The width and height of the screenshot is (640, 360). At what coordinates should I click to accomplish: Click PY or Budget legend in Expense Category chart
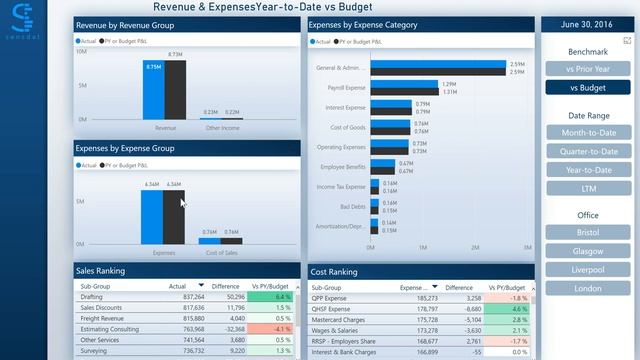click(358, 42)
